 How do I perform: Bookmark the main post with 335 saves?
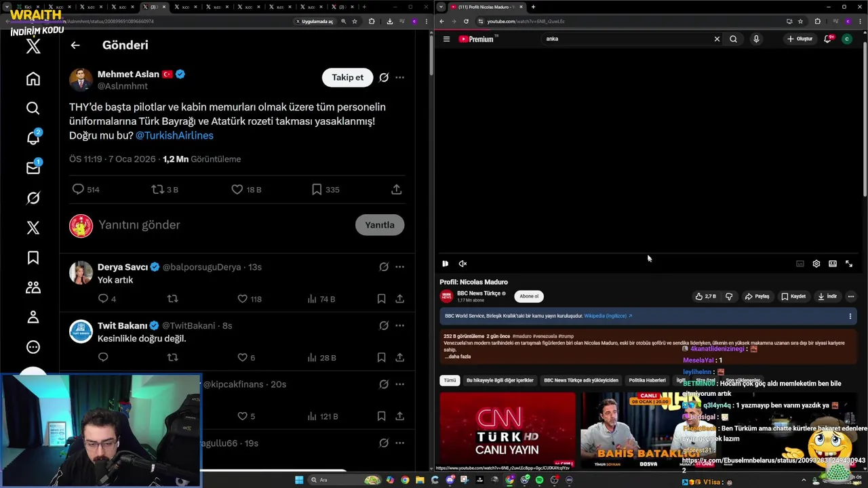325,190
